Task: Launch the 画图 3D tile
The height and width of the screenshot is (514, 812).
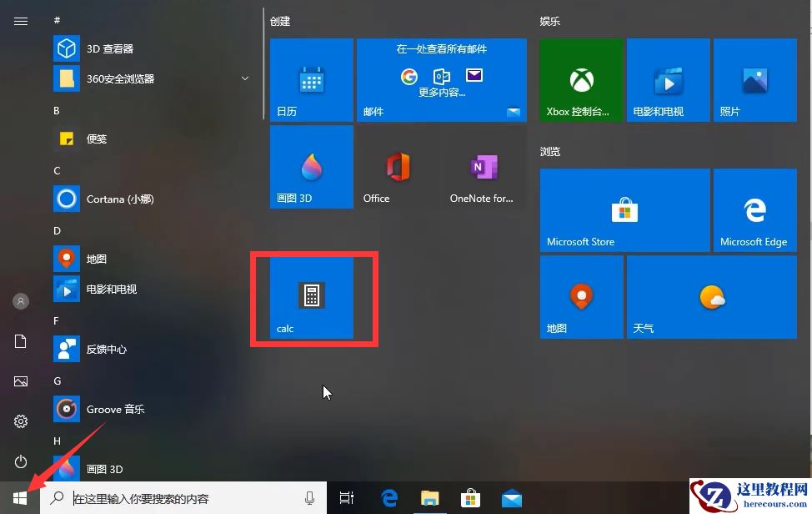Action: point(311,166)
